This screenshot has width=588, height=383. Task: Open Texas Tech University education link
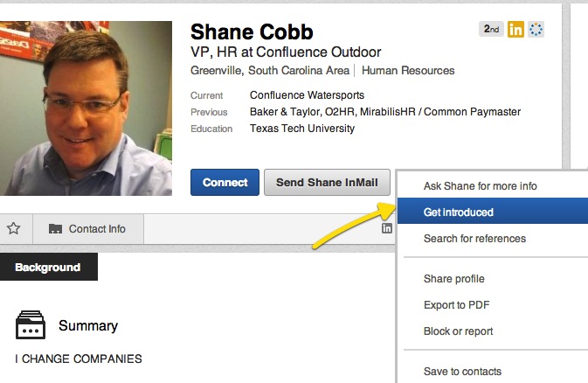pyautogui.click(x=302, y=129)
